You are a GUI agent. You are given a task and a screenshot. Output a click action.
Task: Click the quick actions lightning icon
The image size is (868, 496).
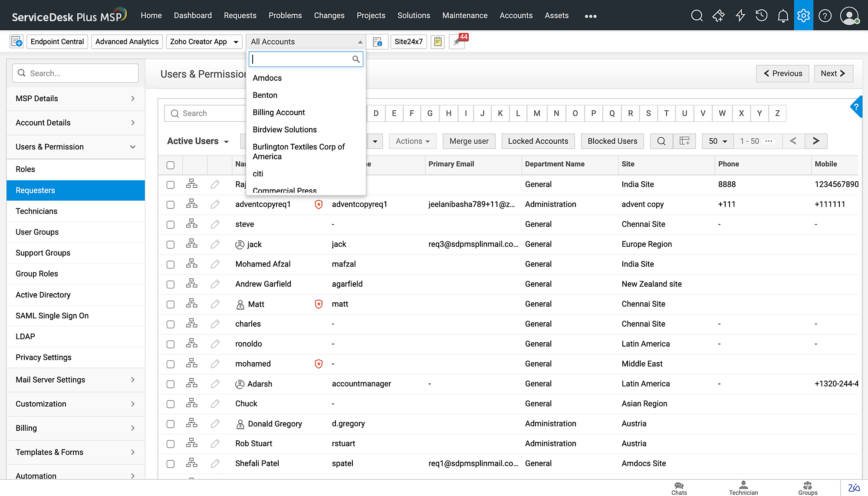[740, 16]
